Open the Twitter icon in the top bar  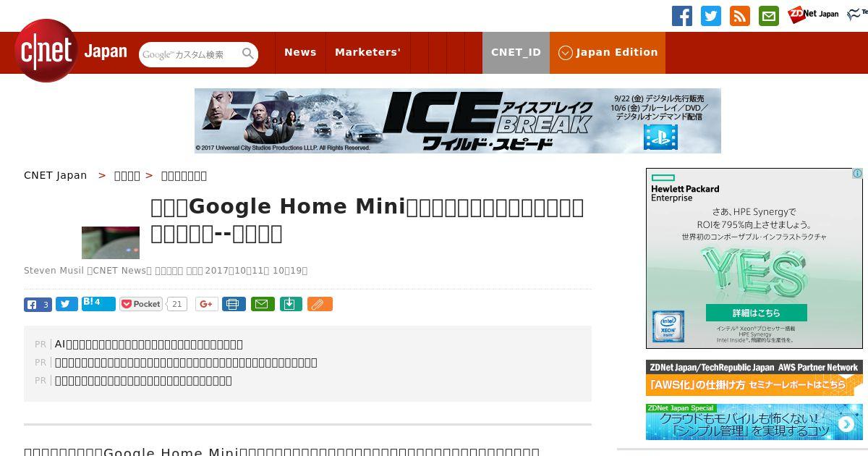(x=711, y=16)
